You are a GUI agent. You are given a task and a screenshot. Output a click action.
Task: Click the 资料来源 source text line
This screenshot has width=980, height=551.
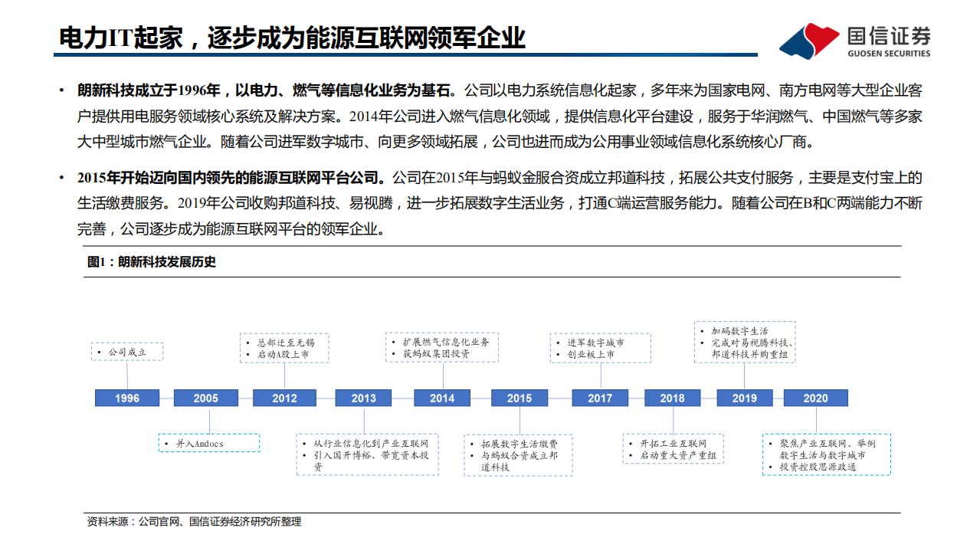pos(194,524)
